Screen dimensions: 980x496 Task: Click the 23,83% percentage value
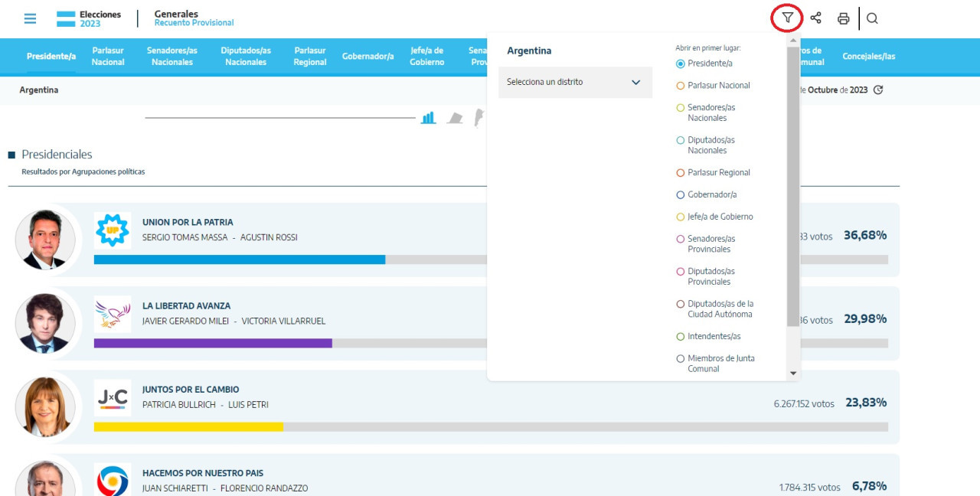(x=866, y=403)
